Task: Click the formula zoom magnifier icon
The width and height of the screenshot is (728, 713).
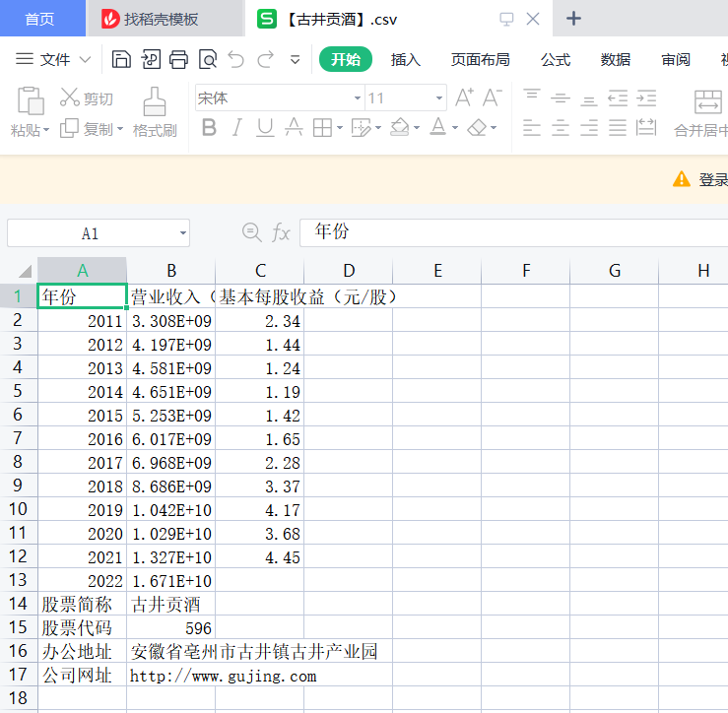Action: pos(251,232)
